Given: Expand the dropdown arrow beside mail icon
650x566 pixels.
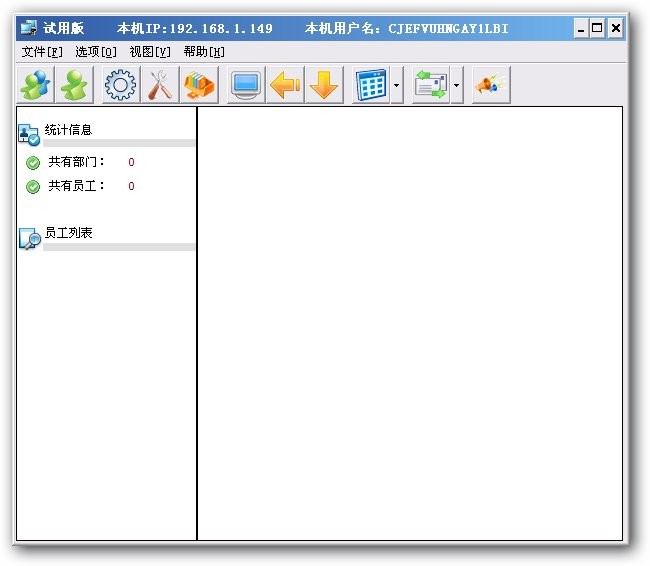Looking at the screenshot, I should pos(457,85).
